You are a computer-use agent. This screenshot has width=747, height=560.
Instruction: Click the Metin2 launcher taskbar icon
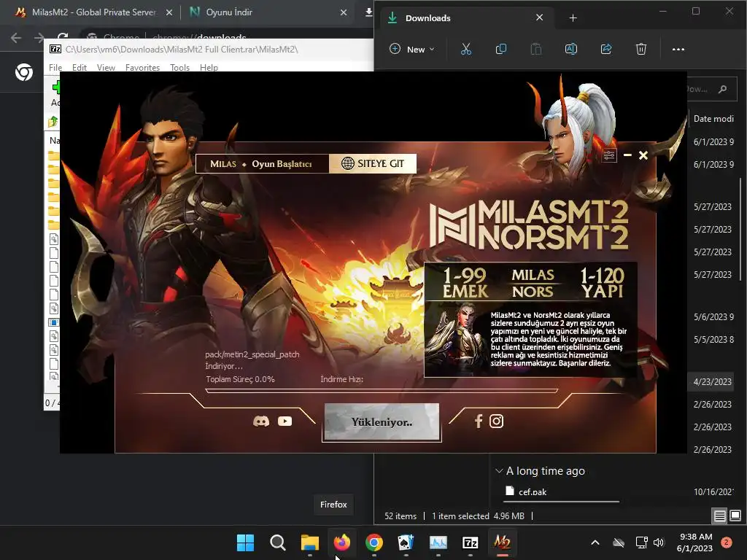pos(502,542)
